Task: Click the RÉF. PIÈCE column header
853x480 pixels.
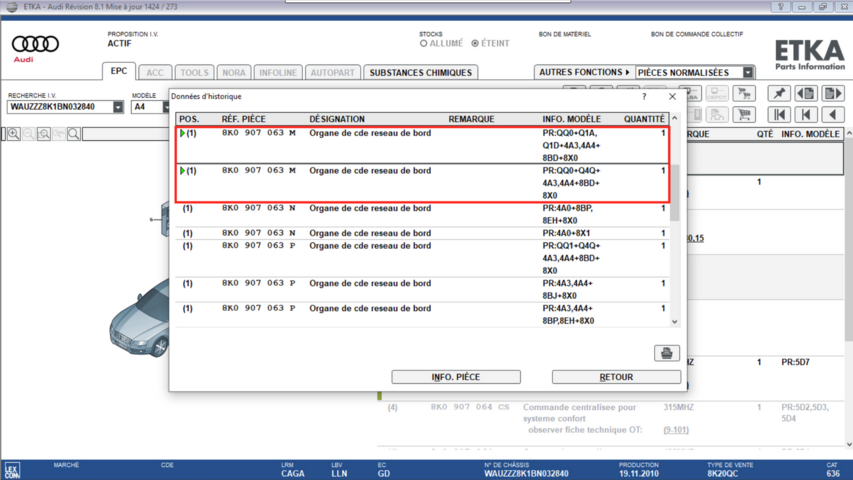Action: (243, 119)
